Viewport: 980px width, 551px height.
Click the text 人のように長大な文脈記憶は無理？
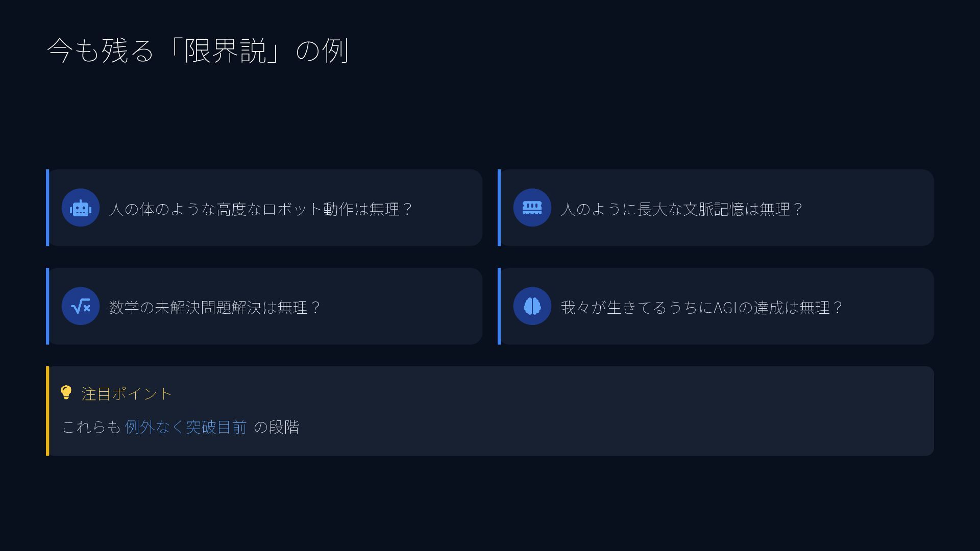(x=682, y=209)
